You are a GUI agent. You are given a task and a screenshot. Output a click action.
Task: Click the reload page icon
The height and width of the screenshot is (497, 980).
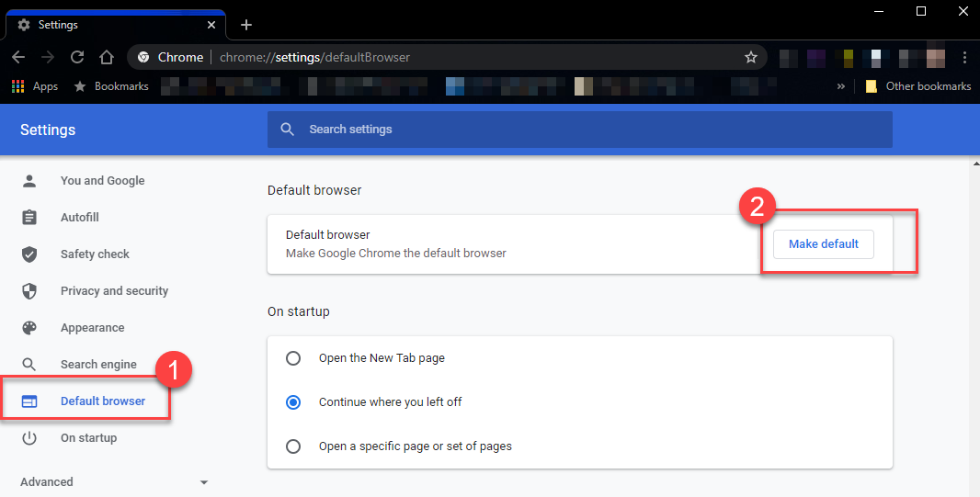(x=77, y=57)
